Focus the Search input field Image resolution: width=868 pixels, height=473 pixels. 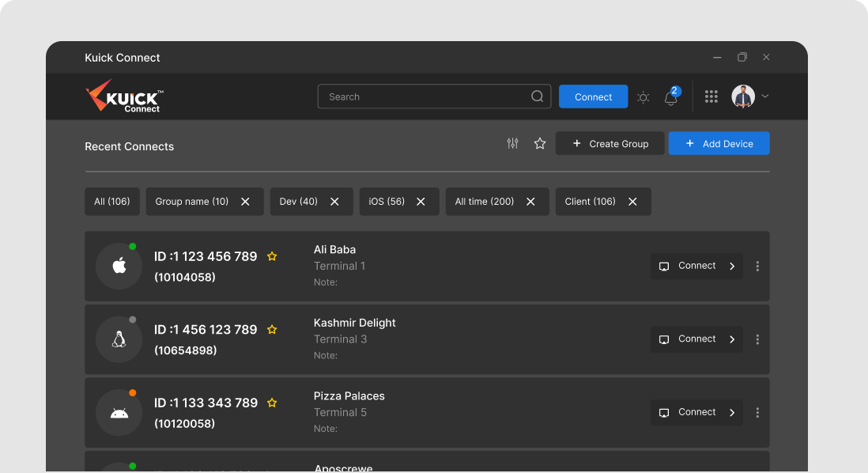pos(434,96)
